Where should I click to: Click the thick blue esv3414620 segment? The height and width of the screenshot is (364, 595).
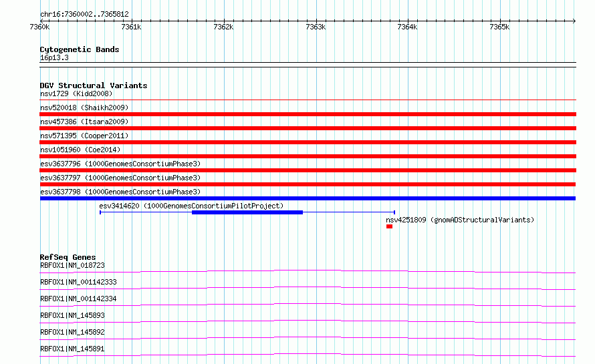point(247,212)
